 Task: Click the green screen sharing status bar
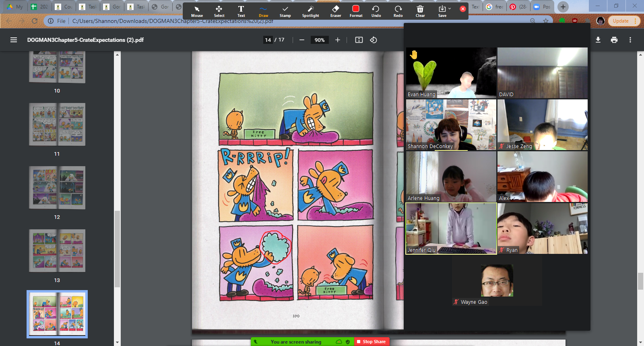click(x=302, y=342)
